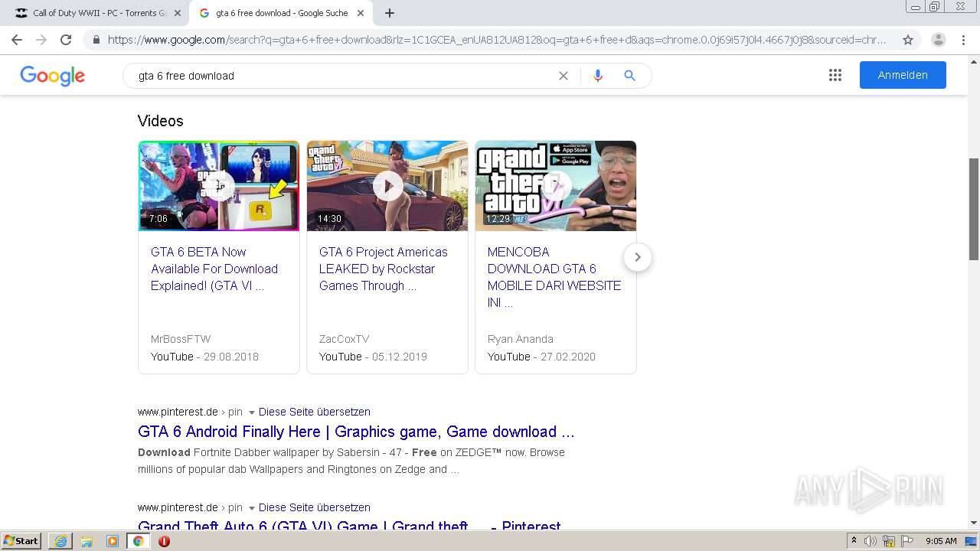Click the browser forward arrow
The width and height of the screenshot is (980, 551).
pos(41,40)
